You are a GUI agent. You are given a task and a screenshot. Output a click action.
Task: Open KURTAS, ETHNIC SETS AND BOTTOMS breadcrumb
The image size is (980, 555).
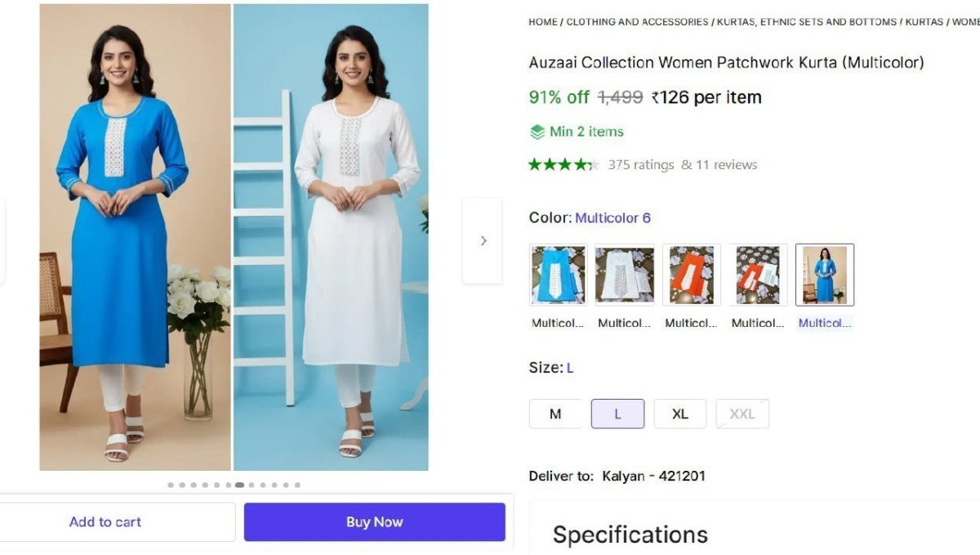point(804,22)
